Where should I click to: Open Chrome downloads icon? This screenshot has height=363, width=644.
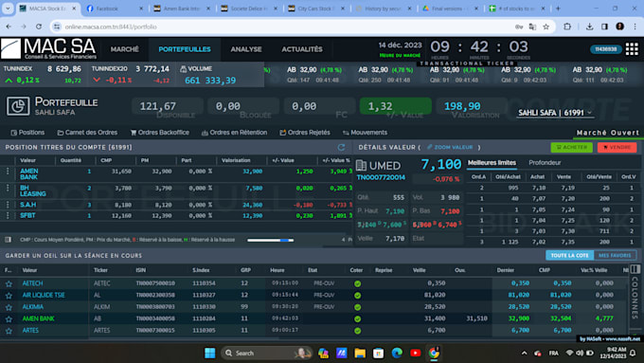pyautogui.click(x=589, y=27)
